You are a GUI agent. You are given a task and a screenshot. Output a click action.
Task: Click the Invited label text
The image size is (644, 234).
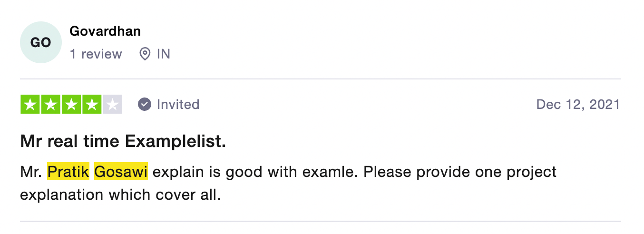point(178,104)
